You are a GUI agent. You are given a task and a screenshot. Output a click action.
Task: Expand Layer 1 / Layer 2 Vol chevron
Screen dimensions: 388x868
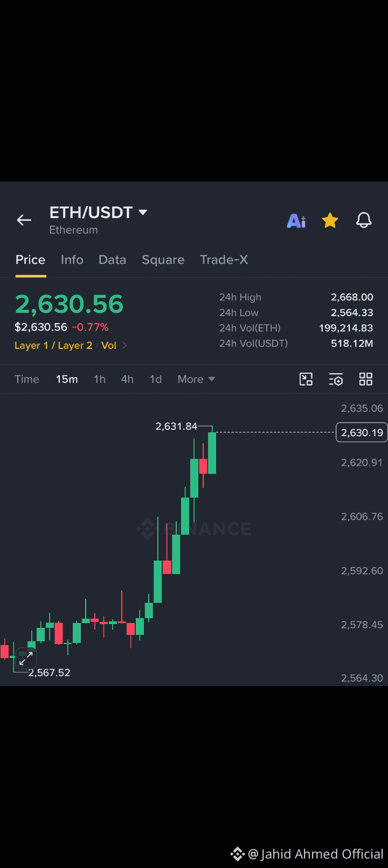pos(124,345)
